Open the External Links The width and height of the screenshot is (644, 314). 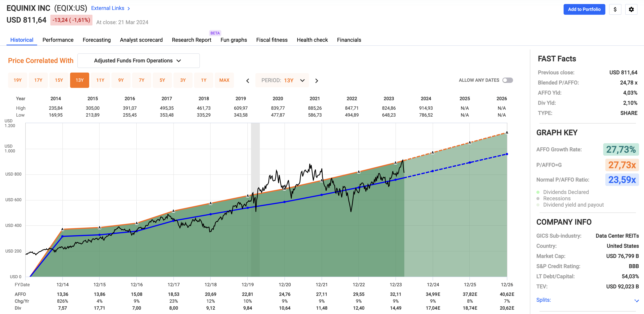[x=108, y=8]
